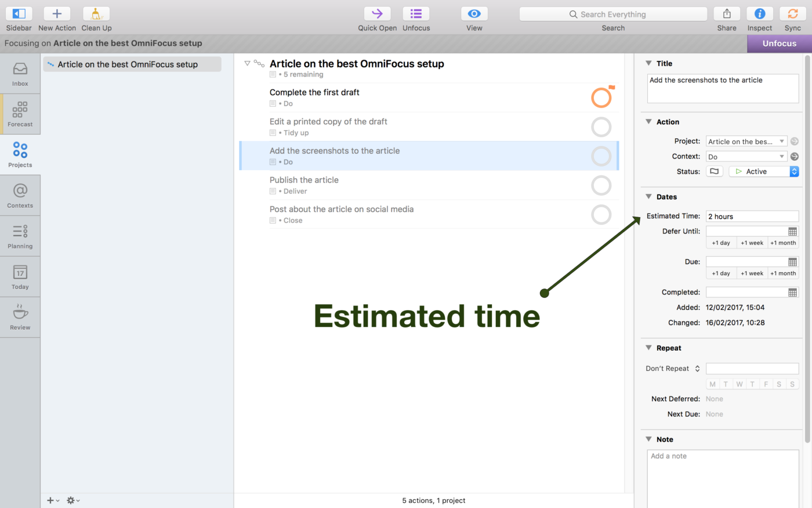Click the purple Unfocus button
The height and width of the screenshot is (508, 812).
[779, 44]
